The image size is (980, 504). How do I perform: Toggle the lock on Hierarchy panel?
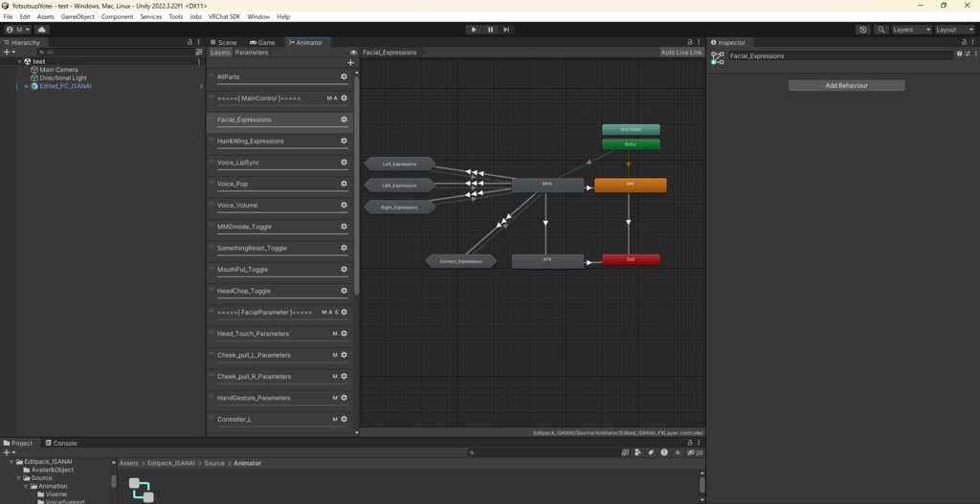pyautogui.click(x=190, y=42)
